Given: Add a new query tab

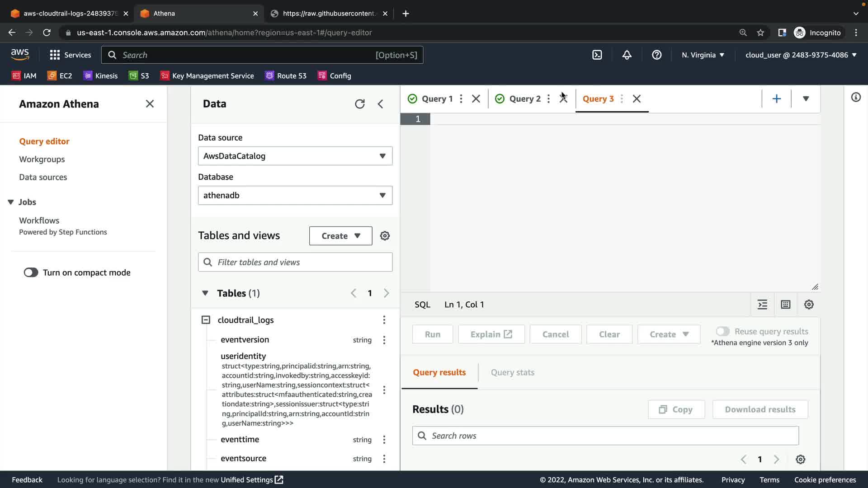Looking at the screenshot, I should [x=776, y=99].
